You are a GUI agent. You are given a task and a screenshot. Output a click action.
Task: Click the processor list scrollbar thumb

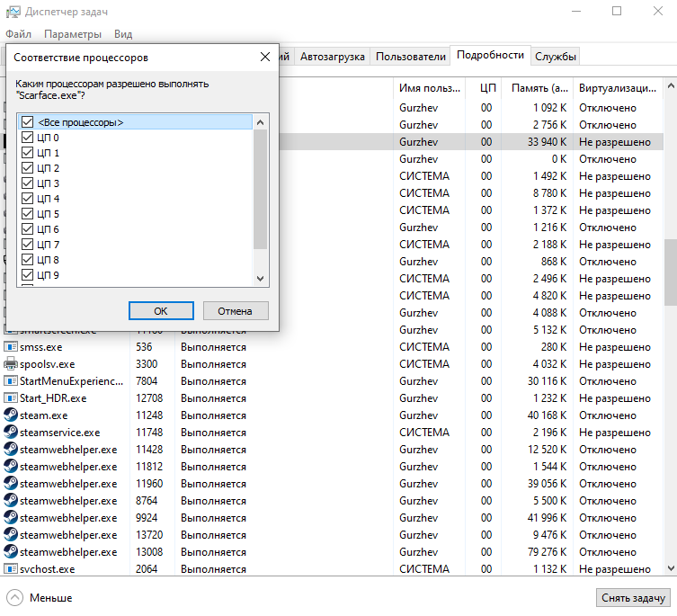(260, 189)
